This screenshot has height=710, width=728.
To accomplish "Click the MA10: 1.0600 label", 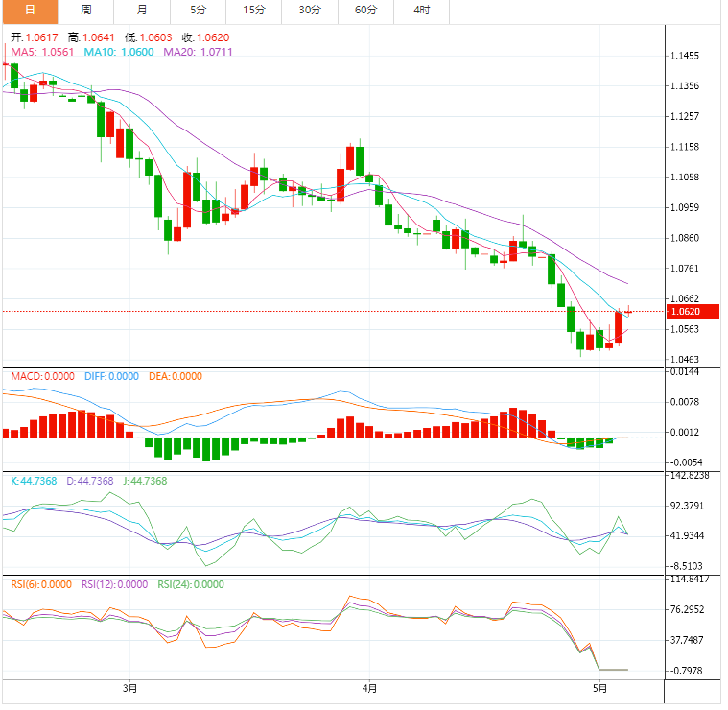I will click(x=119, y=52).
